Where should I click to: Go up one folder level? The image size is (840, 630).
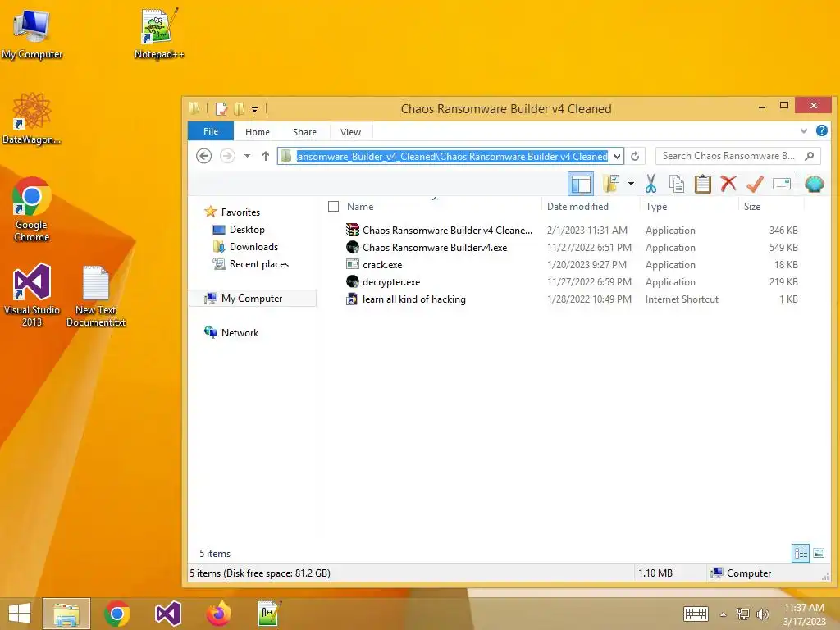pos(266,156)
